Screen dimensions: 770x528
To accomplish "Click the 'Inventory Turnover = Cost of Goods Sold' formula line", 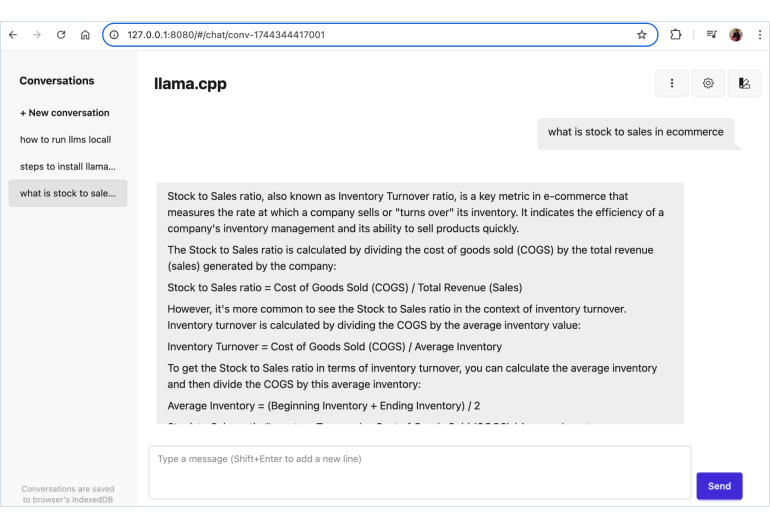I will [x=334, y=347].
